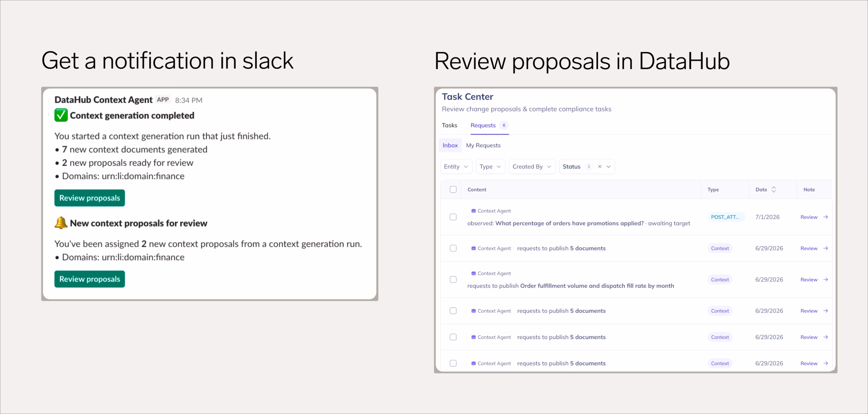Open What percentage of orders have promotions applied?

pyautogui.click(x=569, y=223)
